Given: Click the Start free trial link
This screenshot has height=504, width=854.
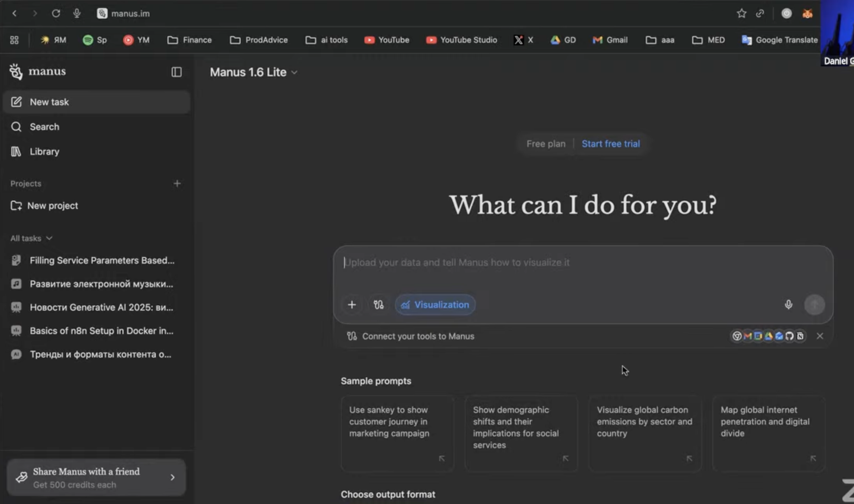Looking at the screenshot, I should (x=611, y=144).
